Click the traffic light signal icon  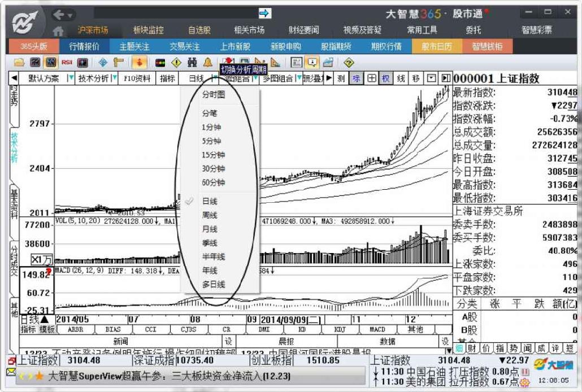point(160,63)
